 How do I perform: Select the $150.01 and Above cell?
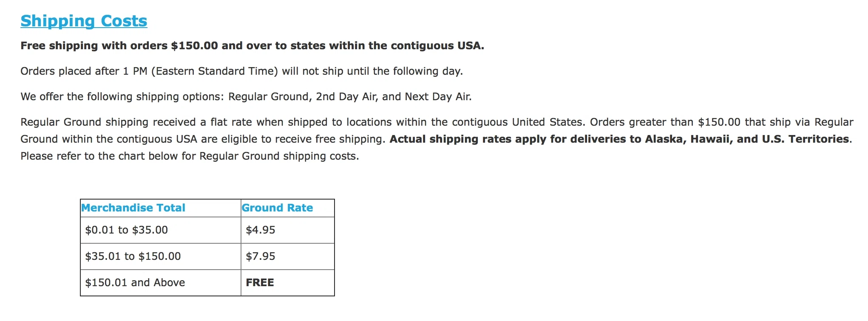click(161, 283)
